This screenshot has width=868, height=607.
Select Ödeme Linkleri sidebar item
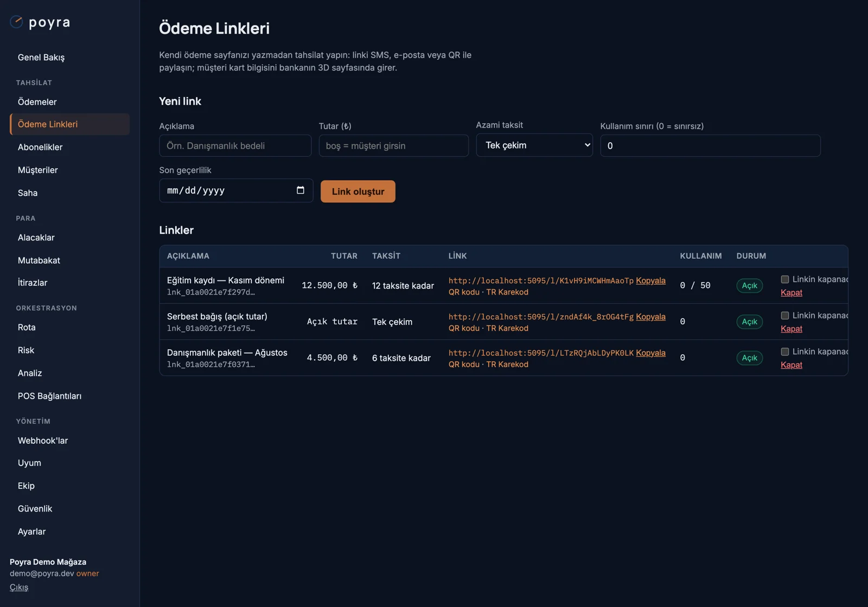69,124
